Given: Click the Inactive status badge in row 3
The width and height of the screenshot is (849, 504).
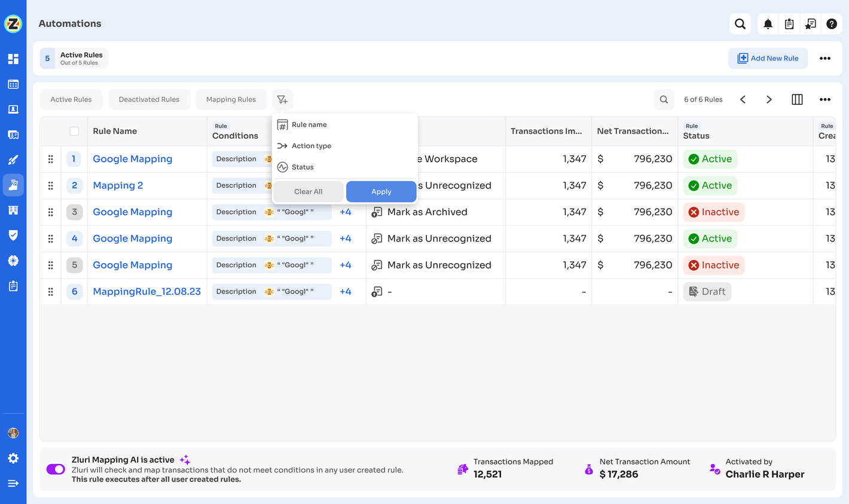Looking at the screenshot, I should tap(714, 212).
